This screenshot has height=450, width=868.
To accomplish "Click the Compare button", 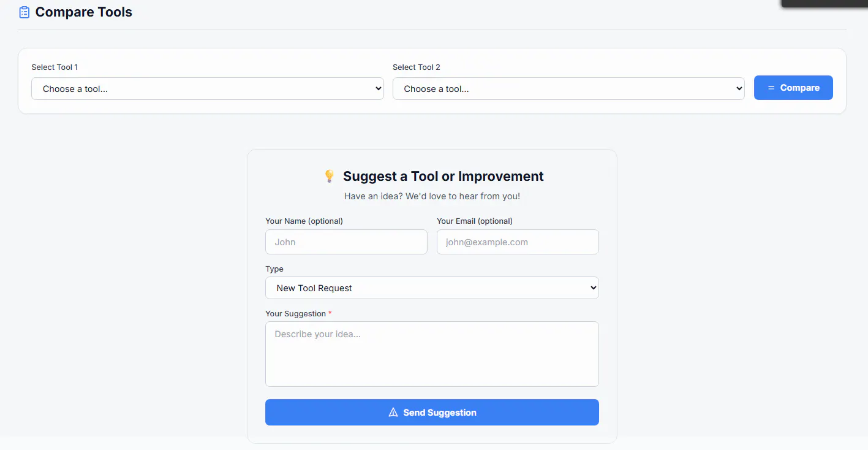I will point(793,88).
